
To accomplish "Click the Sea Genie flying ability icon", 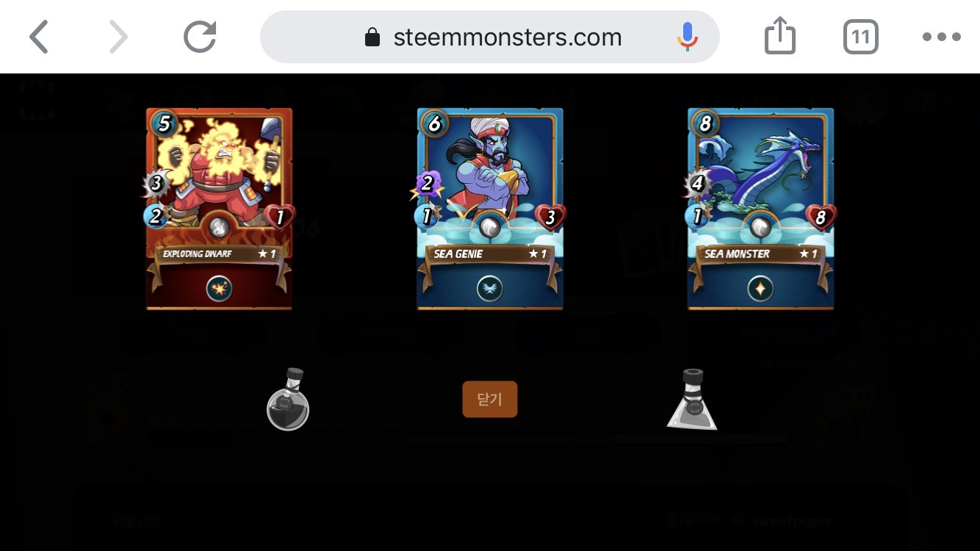I will [x=490, y=289].
